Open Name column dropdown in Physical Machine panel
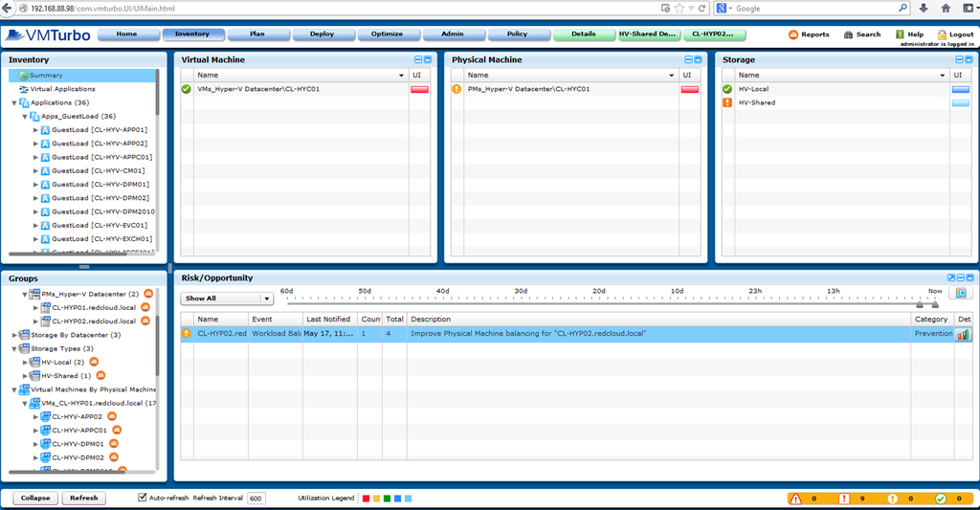Image resolution: width=980 pixels, height=510 pixels. (672, 75)
